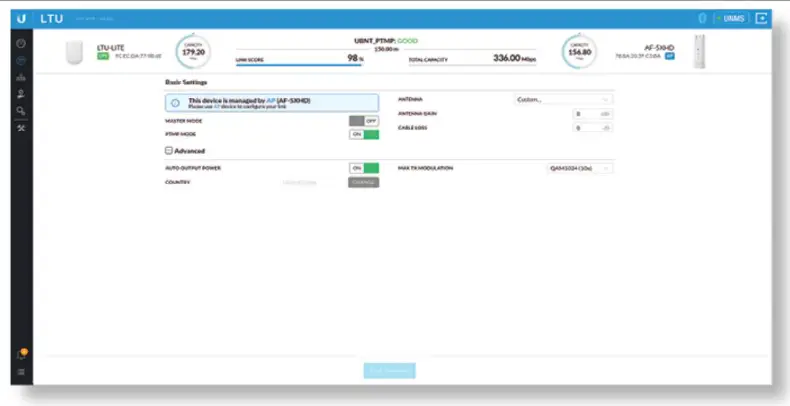Click the info icon in managed-by notice
Image resolution: width=790 pixels, height=406 pixels.
coord(175,103)
